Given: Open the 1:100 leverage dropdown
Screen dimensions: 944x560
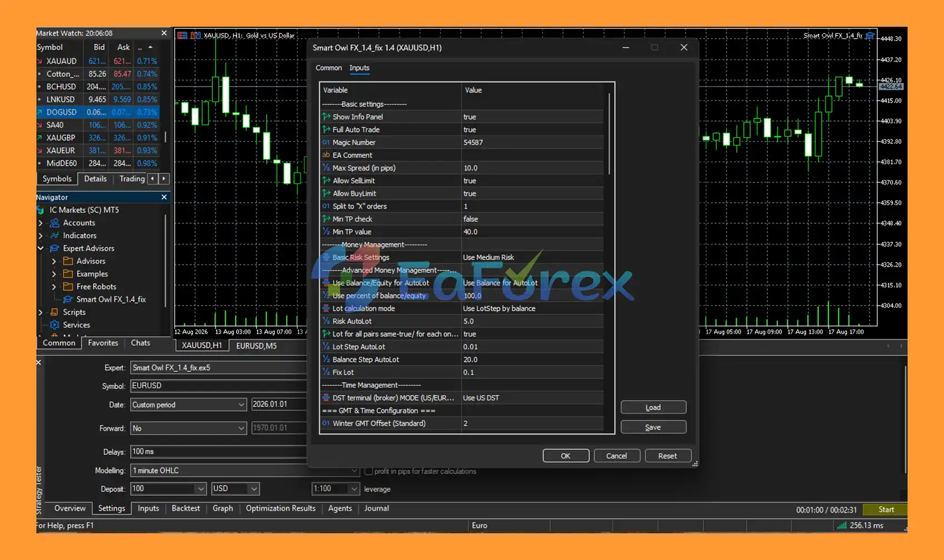Looking at the screenshot, I should pos(354,489).
